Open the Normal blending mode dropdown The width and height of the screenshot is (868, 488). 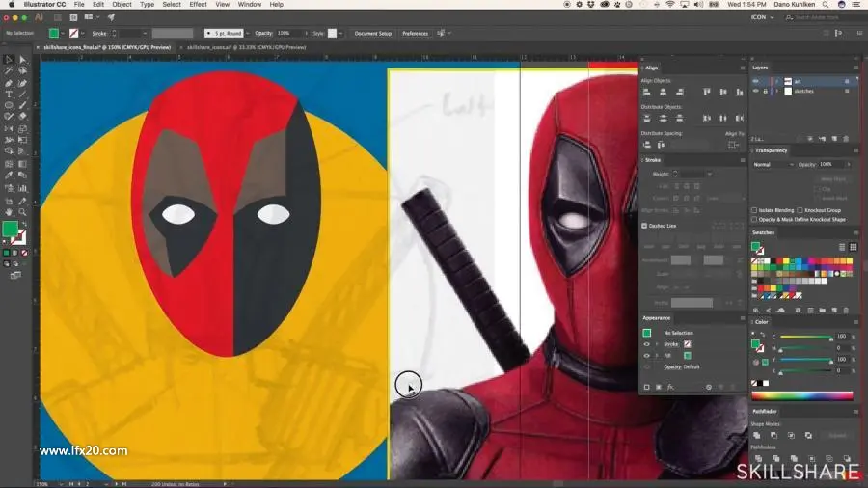click(x=773, y=165)
